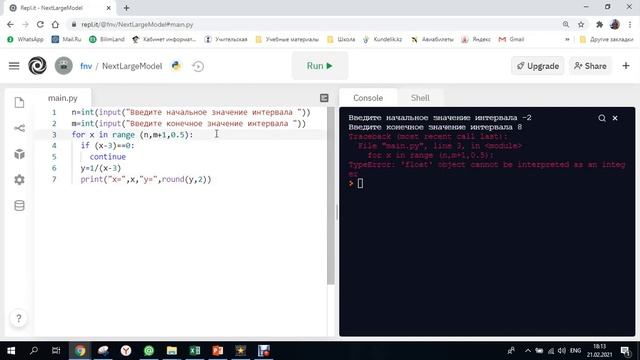Open browser zoom magnifier icon
The height and width of the screenshot is (360, 640).
pyautogui.click(x=566, y=24)
